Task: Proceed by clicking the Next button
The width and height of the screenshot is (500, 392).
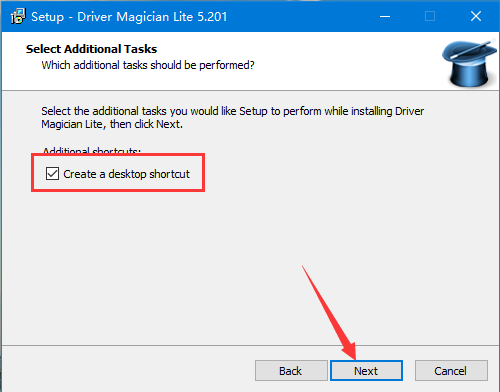Action: [x=366, y=370]
